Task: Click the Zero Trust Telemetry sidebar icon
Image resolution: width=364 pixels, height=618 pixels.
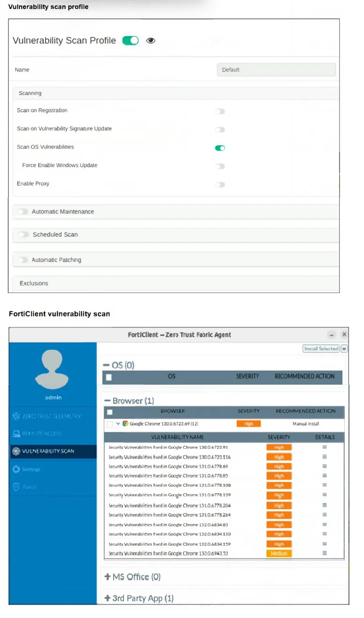Action: point(16,416)
